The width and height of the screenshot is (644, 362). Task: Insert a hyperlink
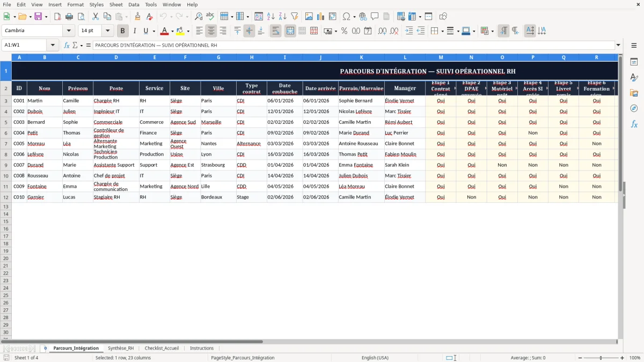coord(363,17)
